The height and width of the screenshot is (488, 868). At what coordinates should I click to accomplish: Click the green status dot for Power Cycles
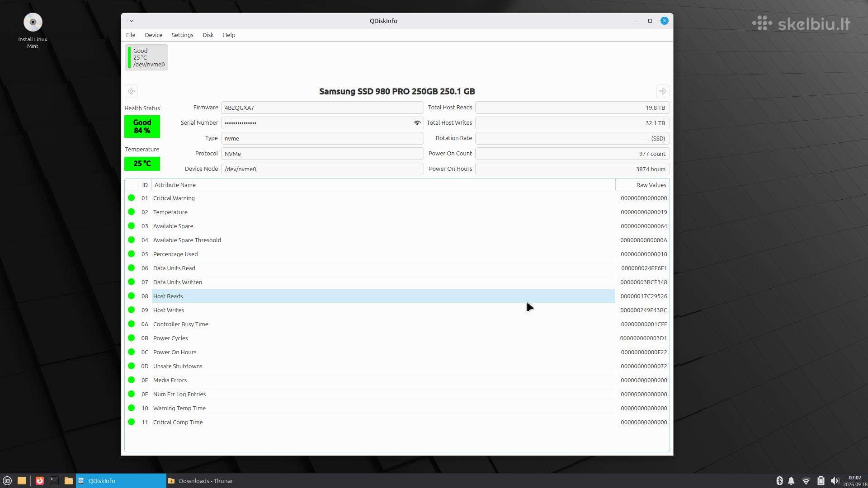pyautogui.click(x=131, y=338)
